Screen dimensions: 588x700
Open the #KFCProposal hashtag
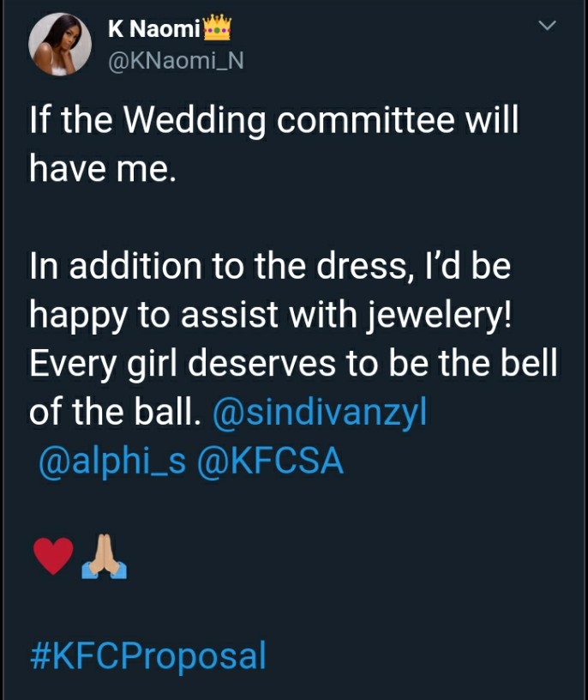click(x=148, y=655)
